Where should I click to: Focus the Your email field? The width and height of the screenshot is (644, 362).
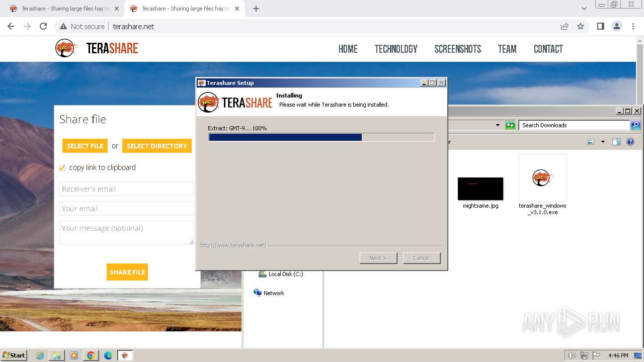tap(127, 209)
